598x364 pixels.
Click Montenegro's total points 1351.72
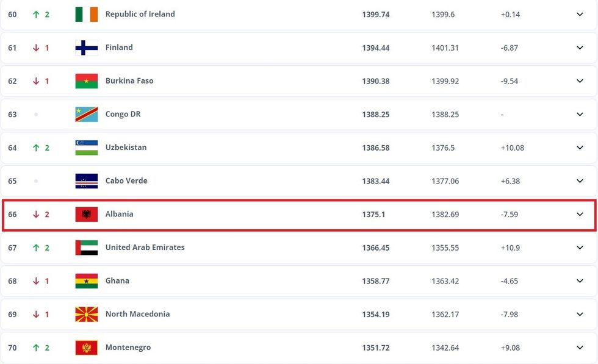375,348
